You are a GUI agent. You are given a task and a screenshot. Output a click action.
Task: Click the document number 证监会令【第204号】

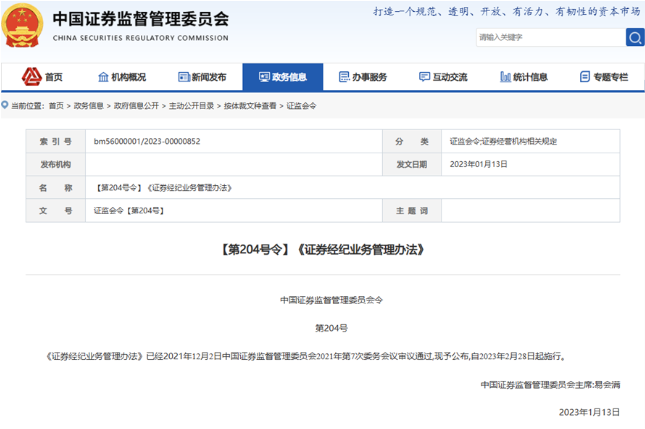(129, 211)
